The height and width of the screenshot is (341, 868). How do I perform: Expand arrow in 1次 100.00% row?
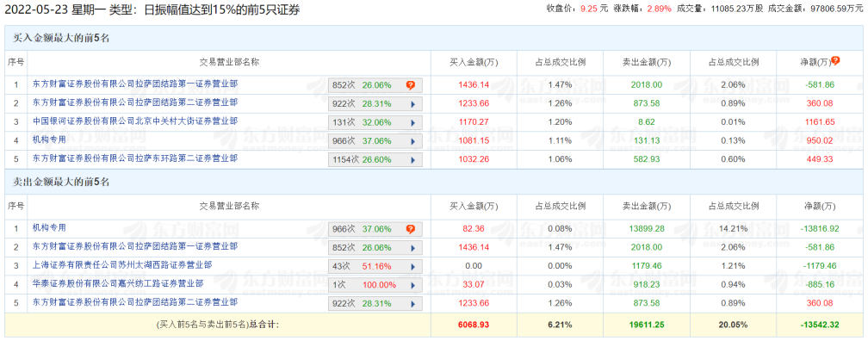click(x=412, y=286)
